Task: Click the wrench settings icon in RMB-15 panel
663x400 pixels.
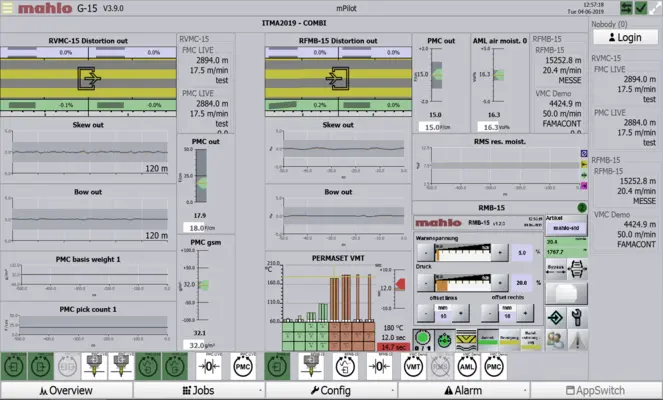Action: 579,318
